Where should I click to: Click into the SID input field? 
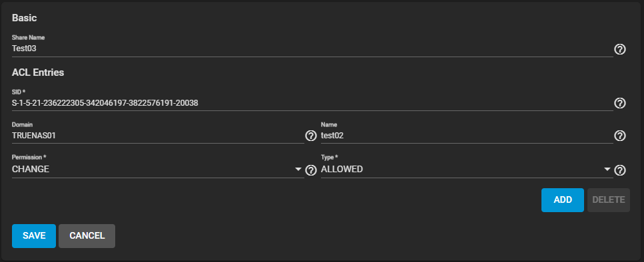coord(312,103)
